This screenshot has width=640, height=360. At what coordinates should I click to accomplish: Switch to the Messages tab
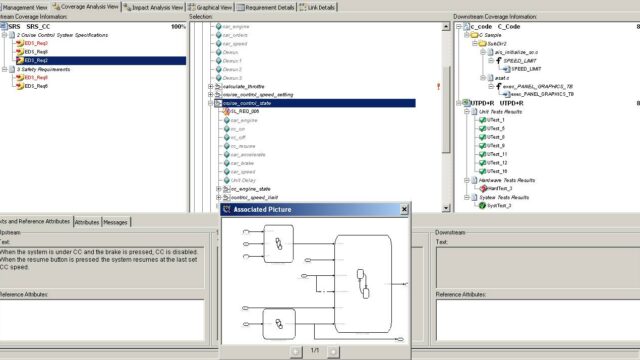pos(116,222)
